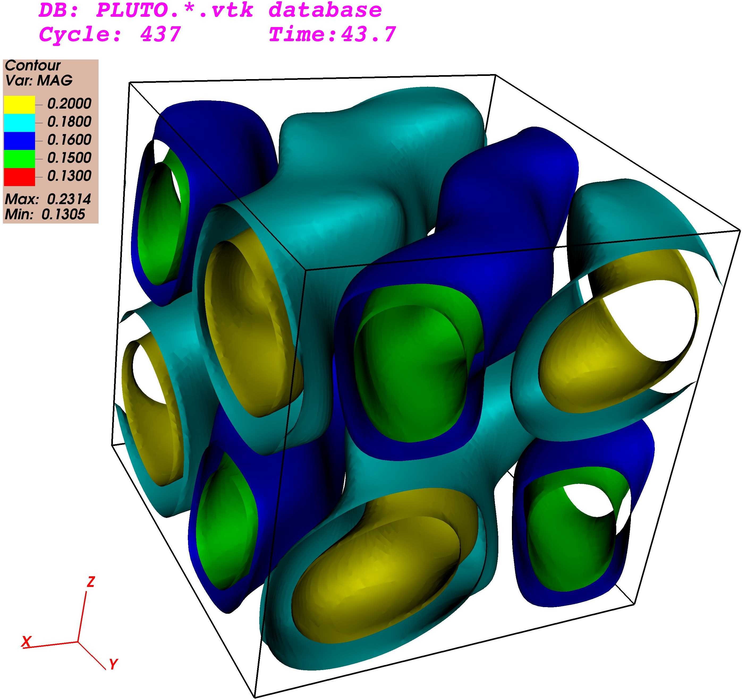The height and width of the screenshot is (700, 743).
Task: Click the 'Time:43.7' annotation
Action: [x=332, y=35]
